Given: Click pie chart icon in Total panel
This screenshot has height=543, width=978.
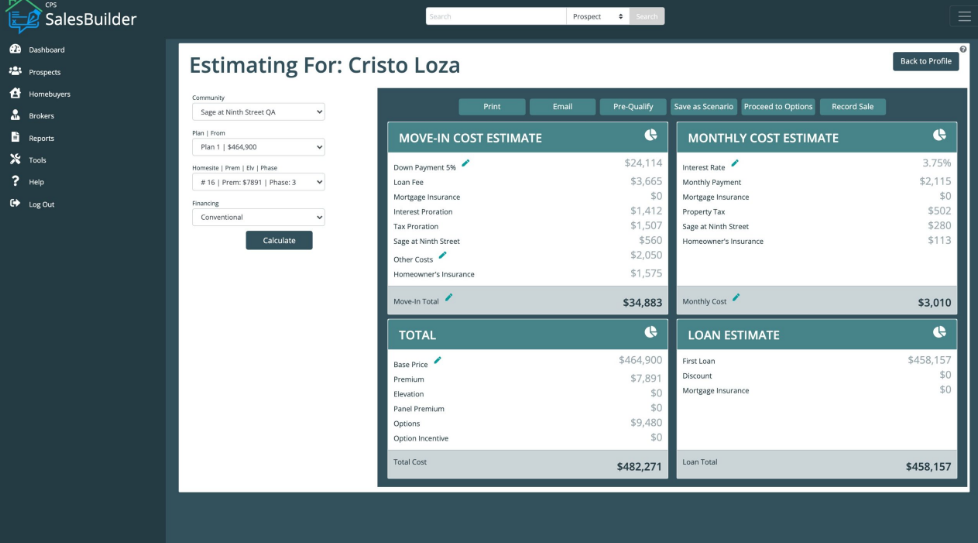Looking at the screenshot, I should 650,332.
